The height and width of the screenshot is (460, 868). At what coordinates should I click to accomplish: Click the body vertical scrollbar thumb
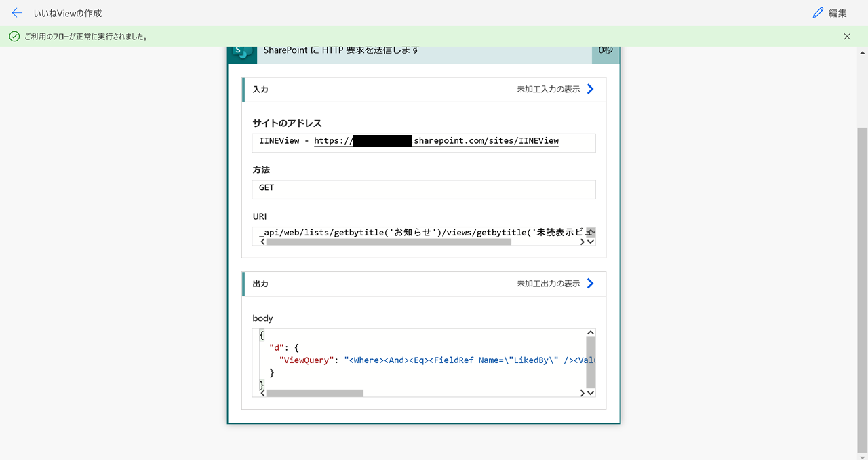(x=591, y=361)
